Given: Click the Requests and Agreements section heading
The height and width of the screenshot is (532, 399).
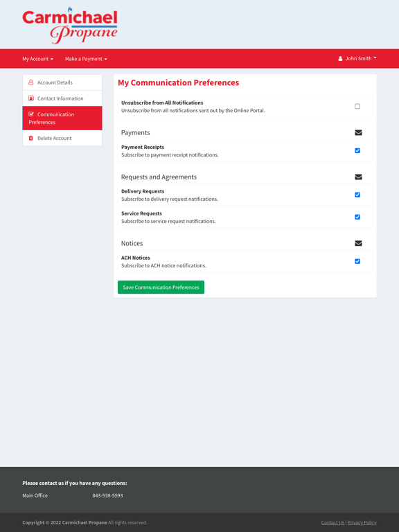Looking at the screenshot, I should (159, 177).
